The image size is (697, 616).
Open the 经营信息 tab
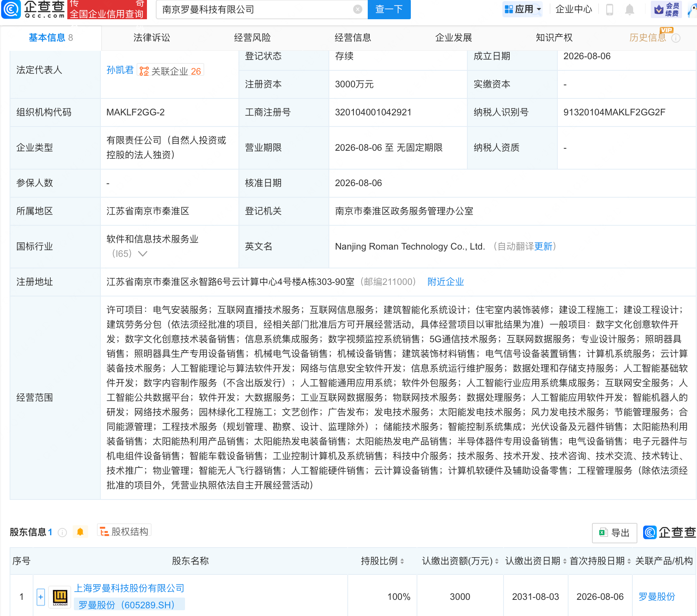click(353, 38)
